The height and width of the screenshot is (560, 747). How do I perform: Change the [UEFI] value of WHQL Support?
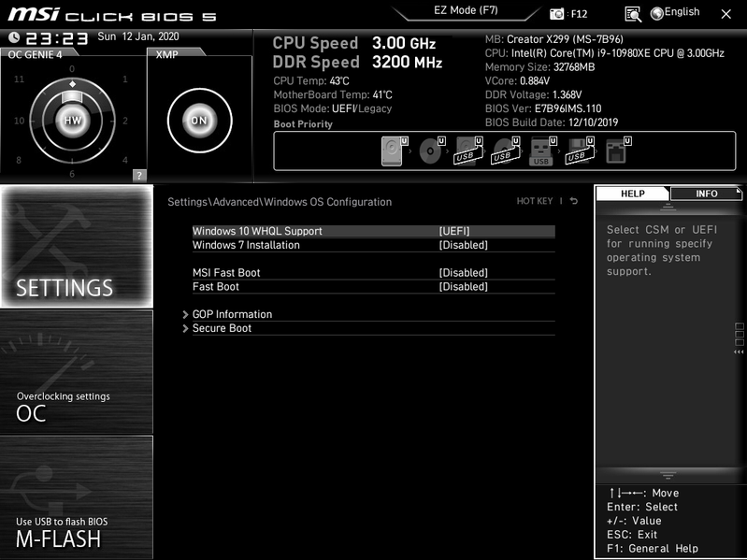tap(454, 231)
